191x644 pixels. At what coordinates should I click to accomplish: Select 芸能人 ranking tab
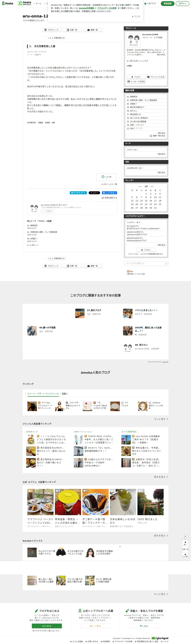point(65,394)
